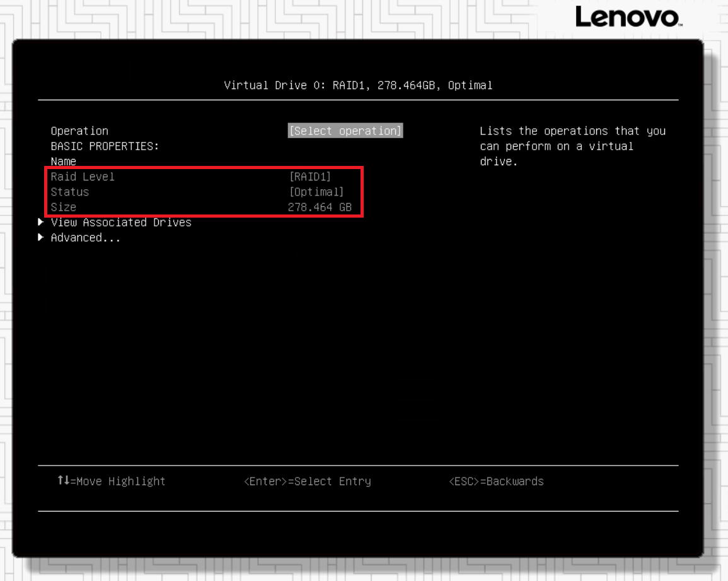
Task: Expand the Advanced... submenu
Action: point(85,238)
